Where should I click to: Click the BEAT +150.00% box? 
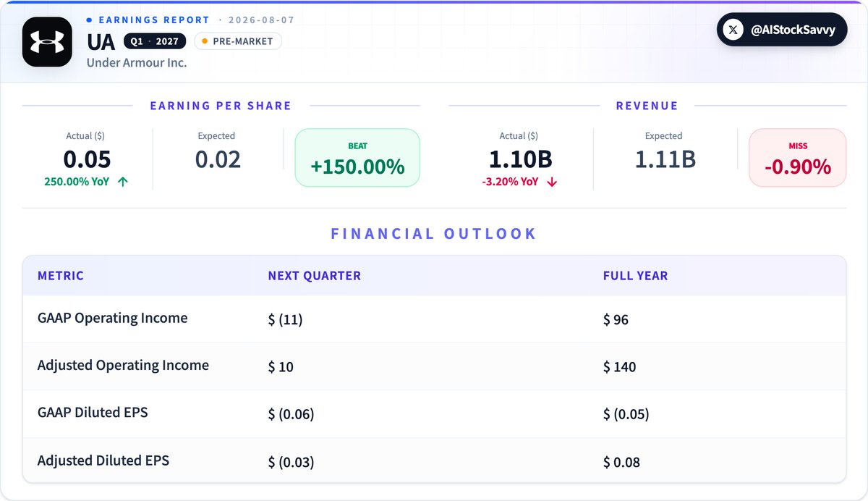tap(357, 158)
